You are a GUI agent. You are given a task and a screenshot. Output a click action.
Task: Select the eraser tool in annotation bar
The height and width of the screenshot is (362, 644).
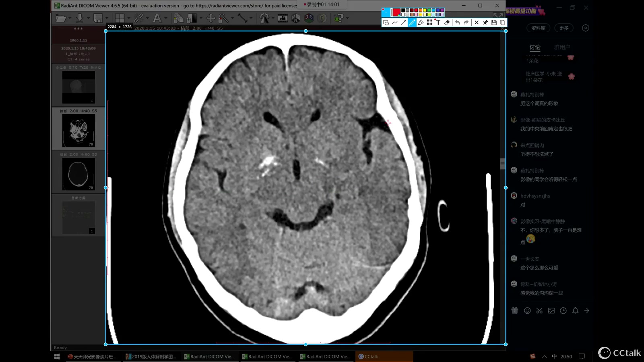[x=447, y=23]
